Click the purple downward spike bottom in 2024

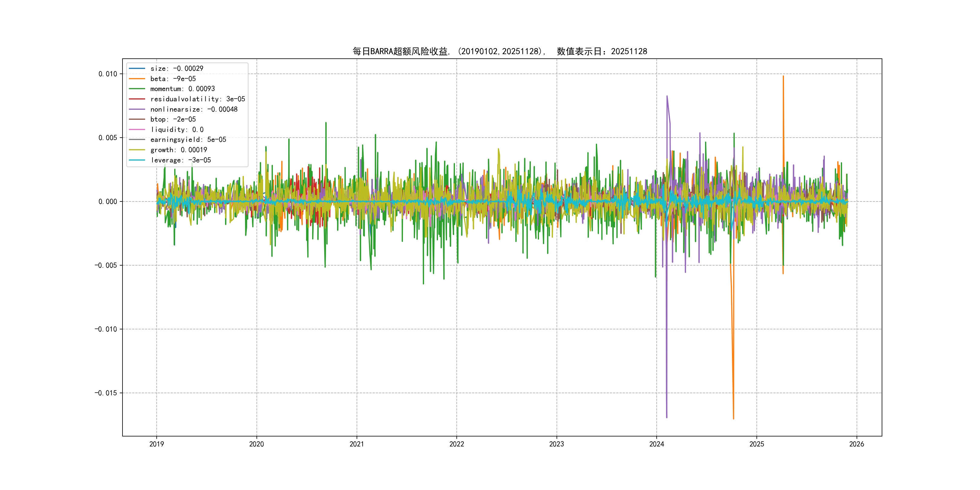tap(667, 417)
